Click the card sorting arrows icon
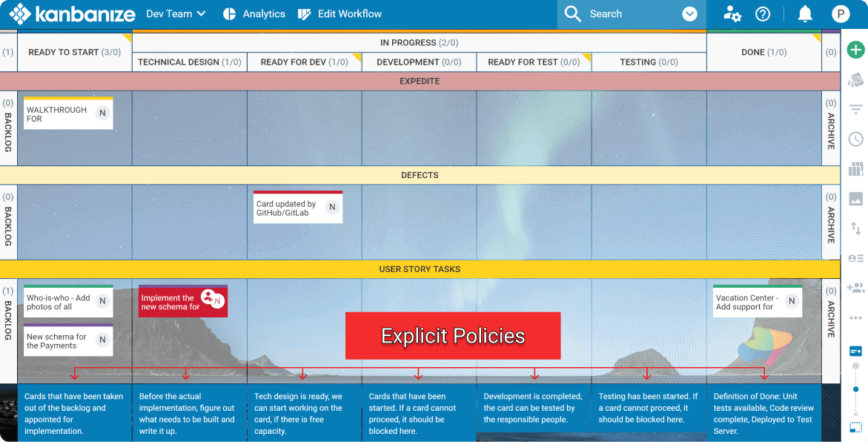This screenshot has width=868, height=442. [856, 228]
